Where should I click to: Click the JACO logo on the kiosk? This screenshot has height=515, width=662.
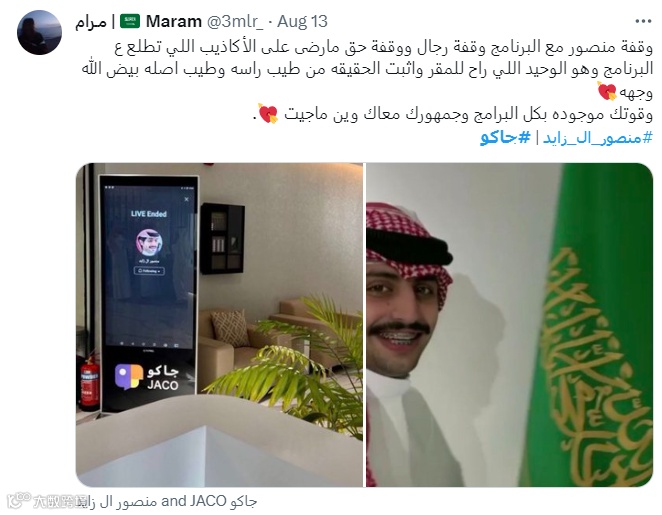(x=147, y=377)
